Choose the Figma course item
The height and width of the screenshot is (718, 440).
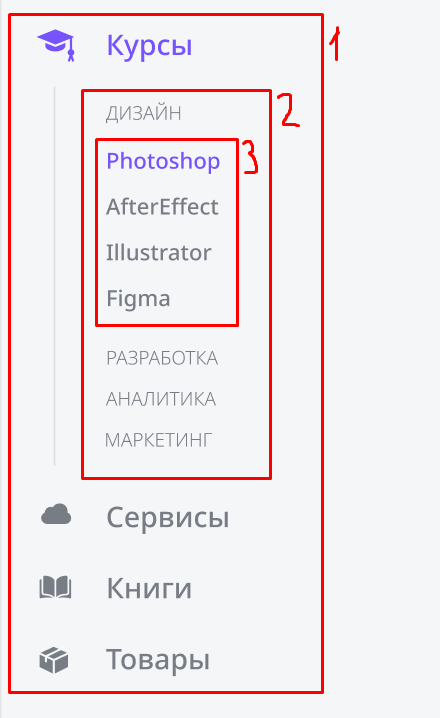tap(138, 299)
